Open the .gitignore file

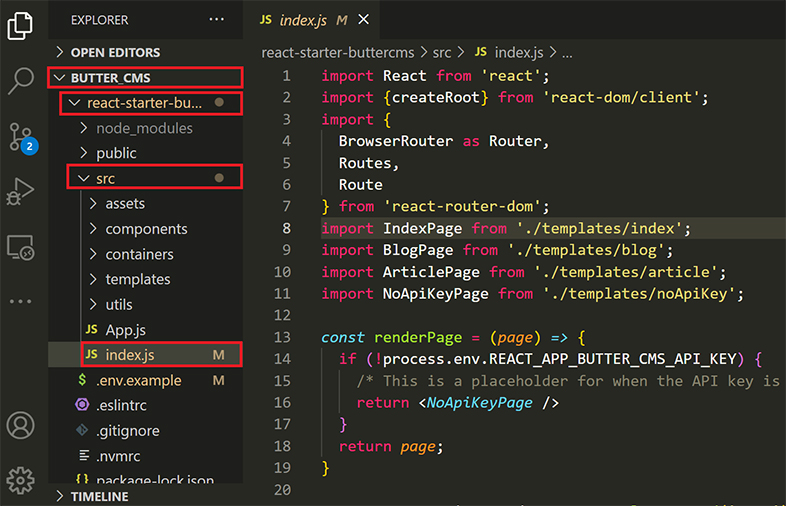coord(145,431)
